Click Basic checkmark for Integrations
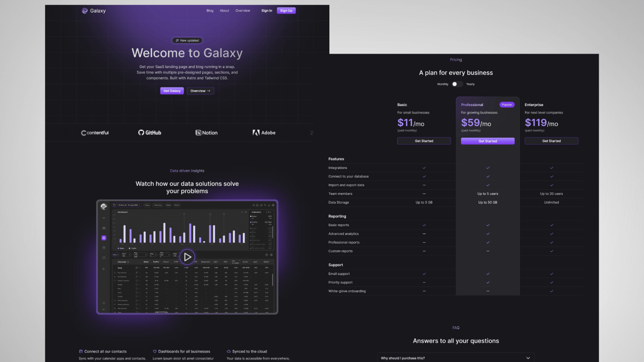 pyautogui.click(x=424, y=168)
